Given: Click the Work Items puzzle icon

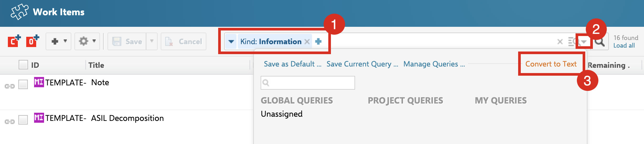Looking at the screenshot, I should (19, 12).
